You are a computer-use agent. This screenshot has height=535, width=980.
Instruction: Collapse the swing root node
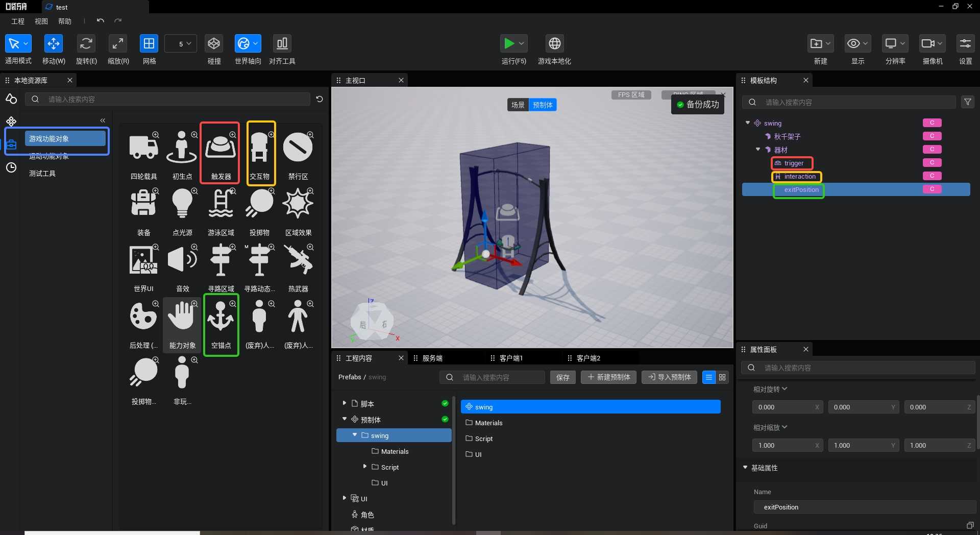point(748,123)
